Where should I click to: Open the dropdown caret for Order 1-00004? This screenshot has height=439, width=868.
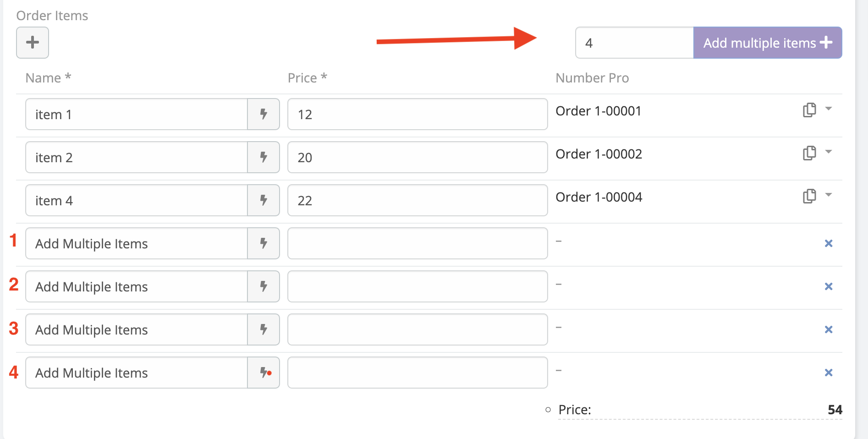point(829,195)
